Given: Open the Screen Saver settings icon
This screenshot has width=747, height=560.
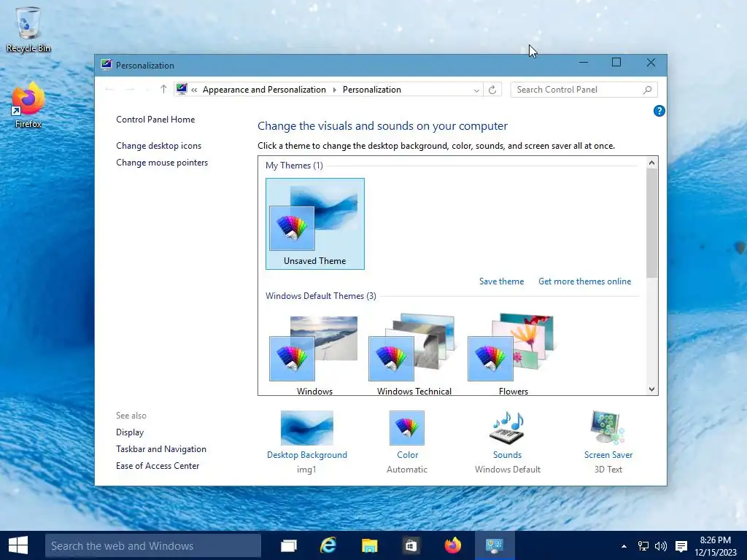Looking at the screenshot, I should (x=608, y=427).
